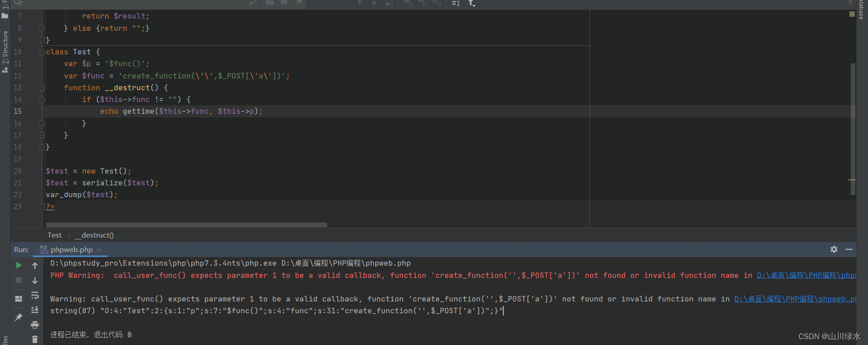Click 'var_dump($test);' on line 22
This screenshot has height=345, width=868.
[x=82, y=194]
